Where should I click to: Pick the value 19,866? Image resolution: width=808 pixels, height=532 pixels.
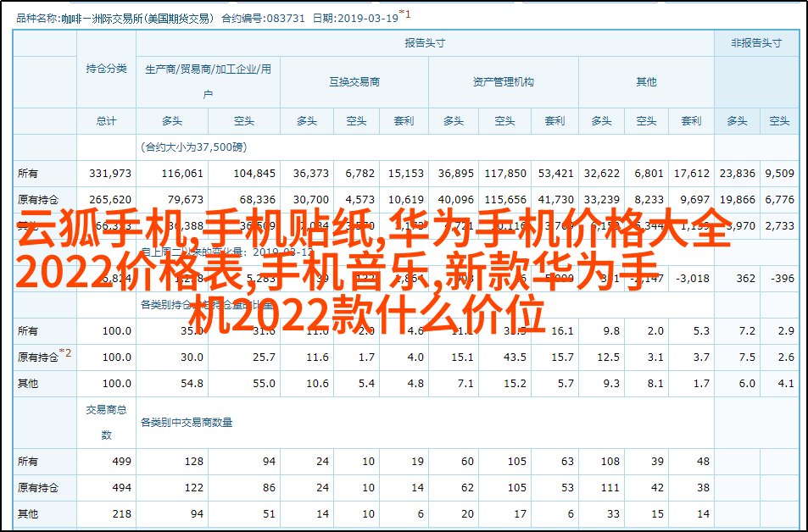coord(738,200)
